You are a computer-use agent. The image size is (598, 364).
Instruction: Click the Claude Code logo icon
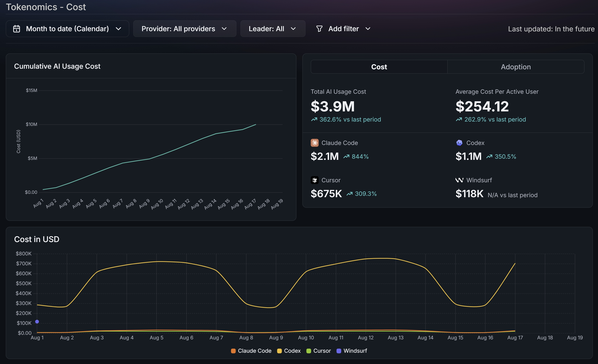314,143
